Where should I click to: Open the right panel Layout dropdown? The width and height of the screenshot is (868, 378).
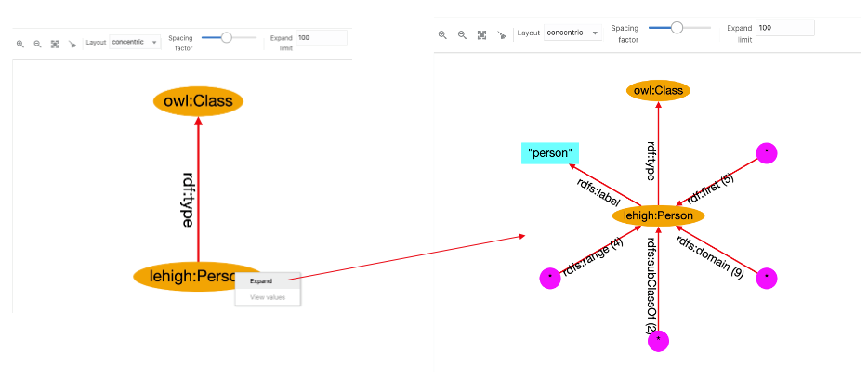[x=572, y=33]
